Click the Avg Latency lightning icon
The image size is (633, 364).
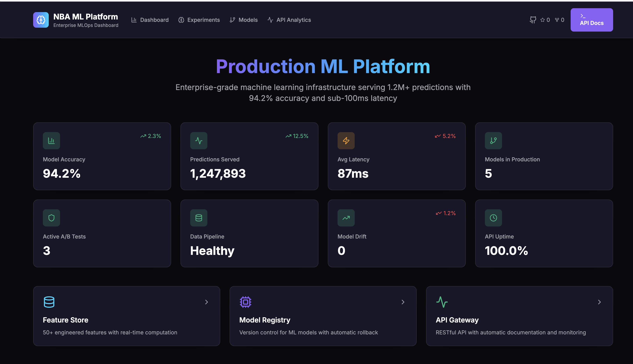346,140
